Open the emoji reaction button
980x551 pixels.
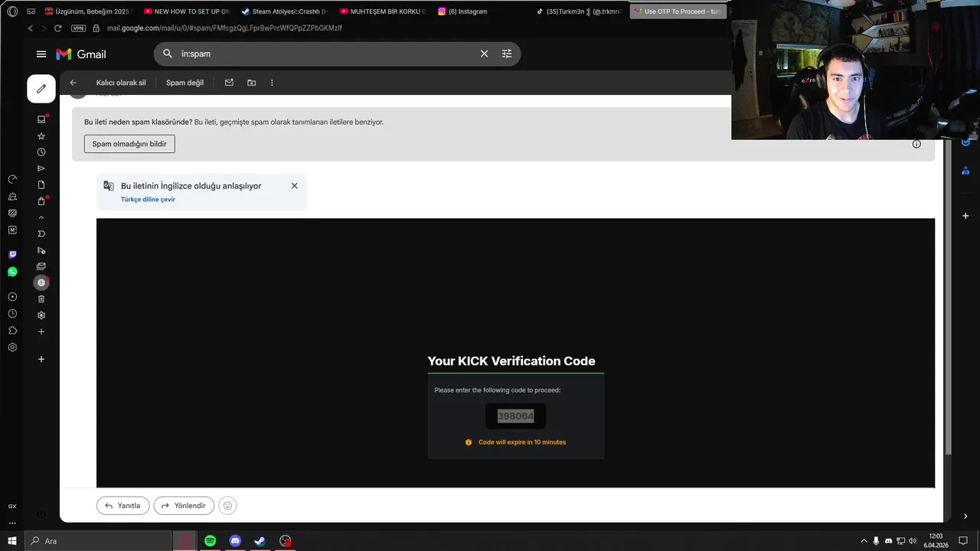227,506
